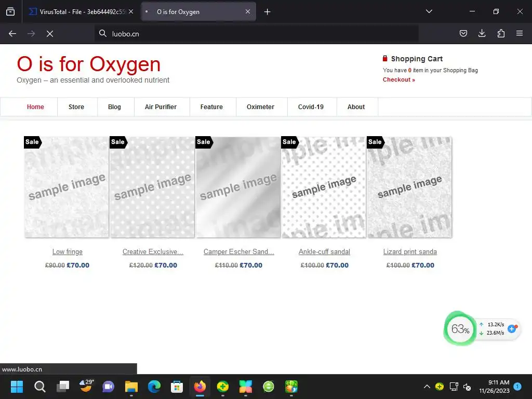The image size is (532, 399).
Task: Open Microsoft Store from taskbar
Action: (x=177, y=387)
